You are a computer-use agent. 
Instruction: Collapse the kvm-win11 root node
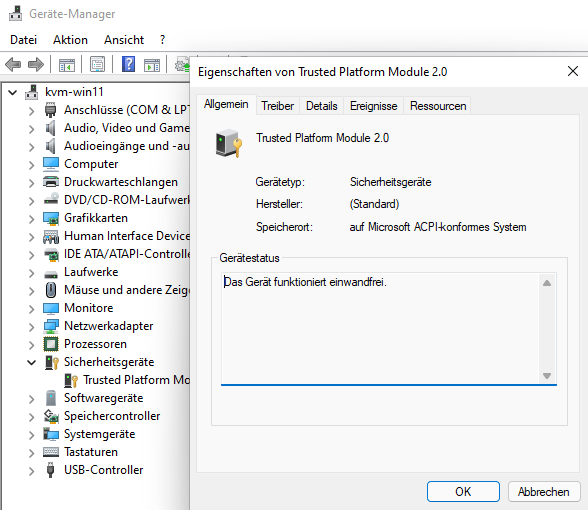(13, 92)
